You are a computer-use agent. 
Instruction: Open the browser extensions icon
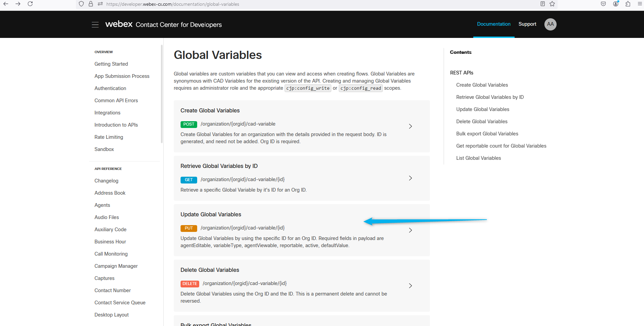pos(628,4)
